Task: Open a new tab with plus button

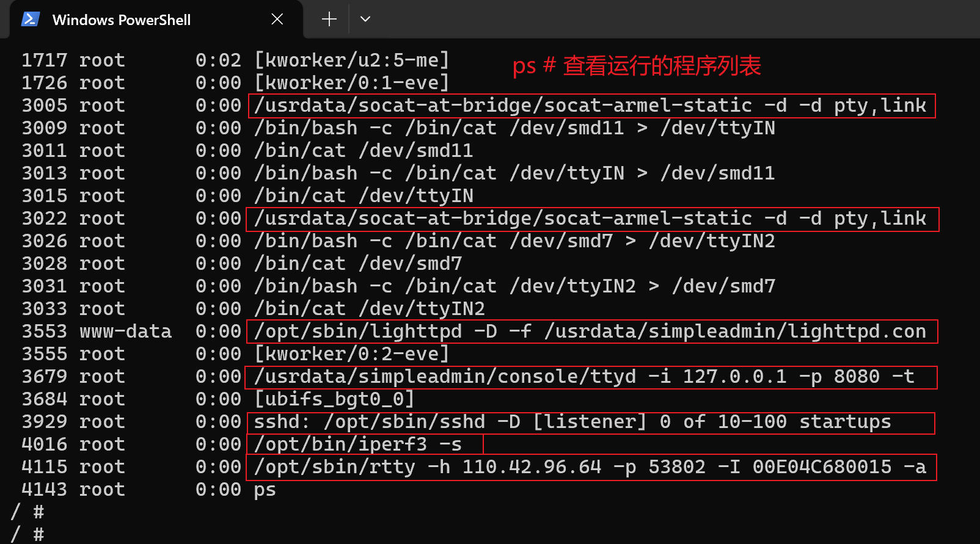Action: [x=329, y=19]
